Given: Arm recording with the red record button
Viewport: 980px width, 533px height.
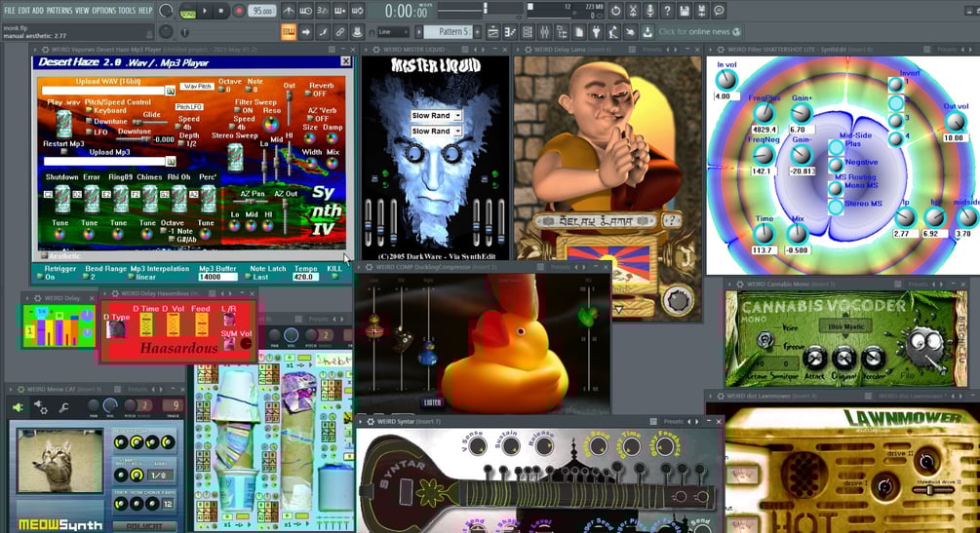Looking at the screenshot, I should tap(239, 11).
